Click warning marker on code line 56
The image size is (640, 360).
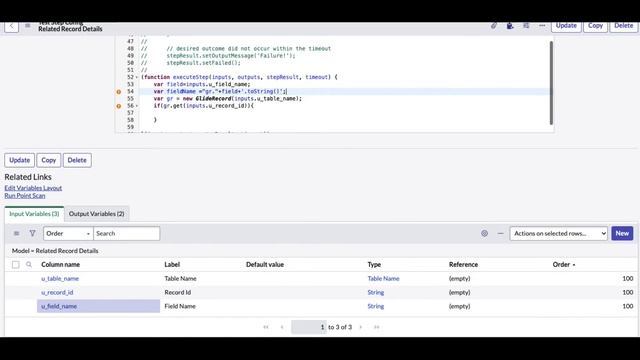click(119, 106)
